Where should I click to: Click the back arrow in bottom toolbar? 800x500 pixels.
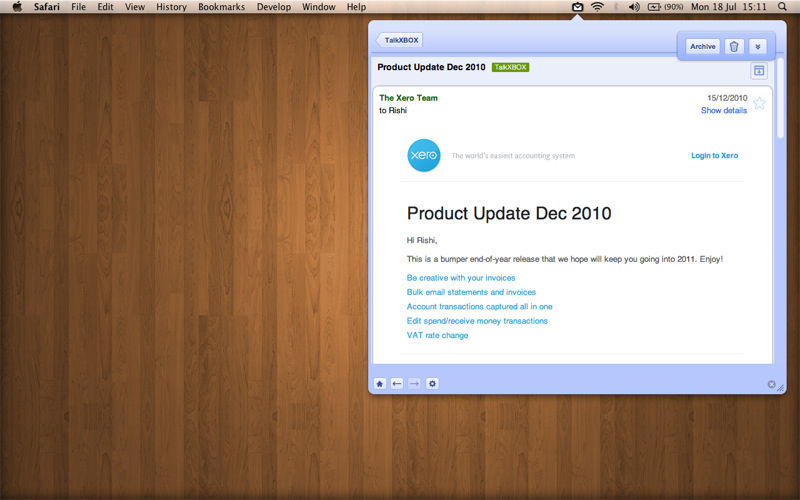(397, 384)
